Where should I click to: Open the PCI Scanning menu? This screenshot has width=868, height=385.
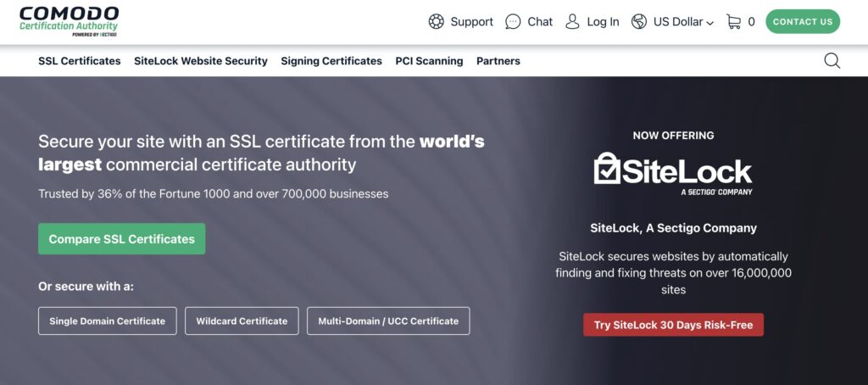tap(429, 61)
